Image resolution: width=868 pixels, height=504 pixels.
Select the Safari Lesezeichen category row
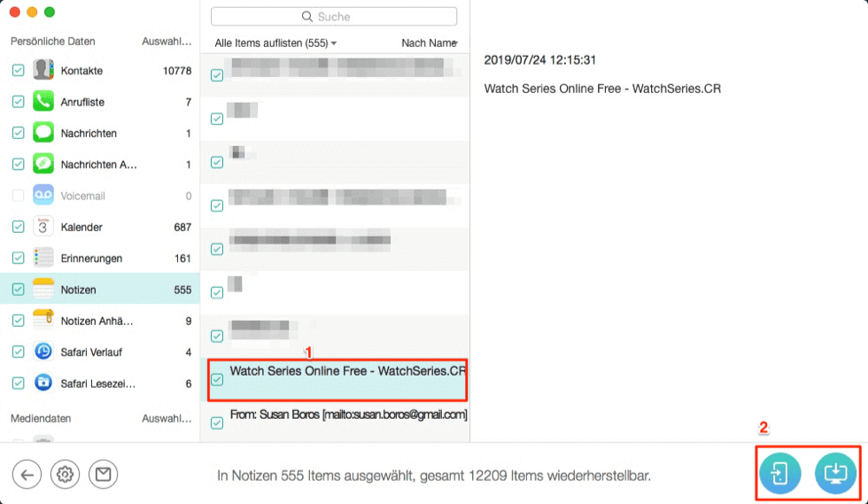(99, 384)
